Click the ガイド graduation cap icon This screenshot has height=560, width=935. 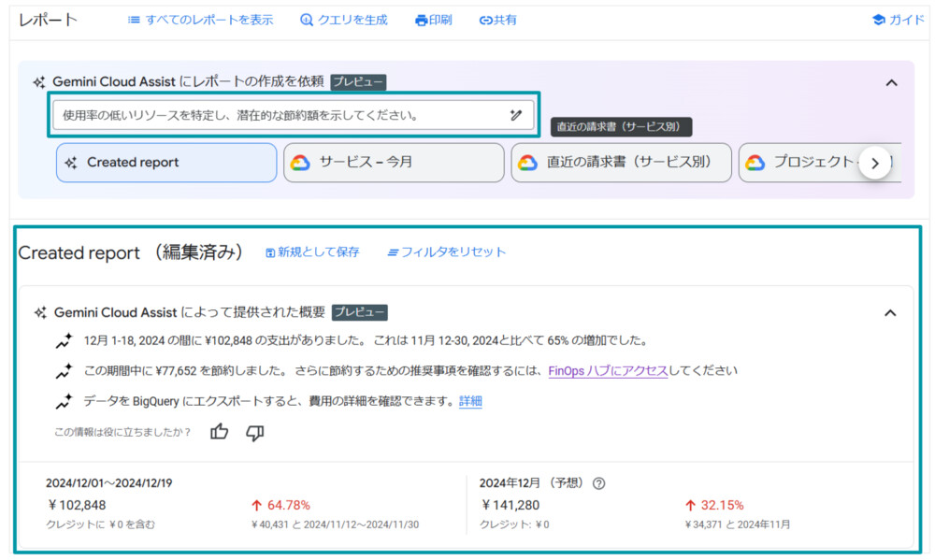coord(878,20)
